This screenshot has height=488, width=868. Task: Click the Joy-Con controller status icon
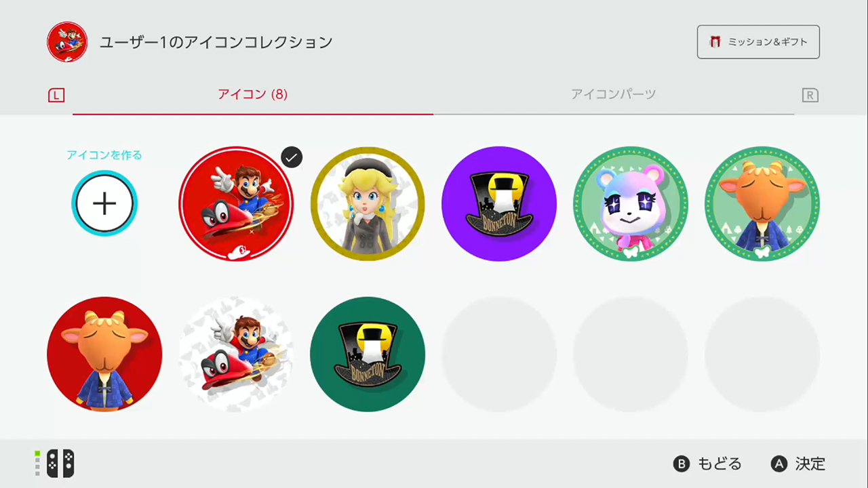[x=55, y=464]
